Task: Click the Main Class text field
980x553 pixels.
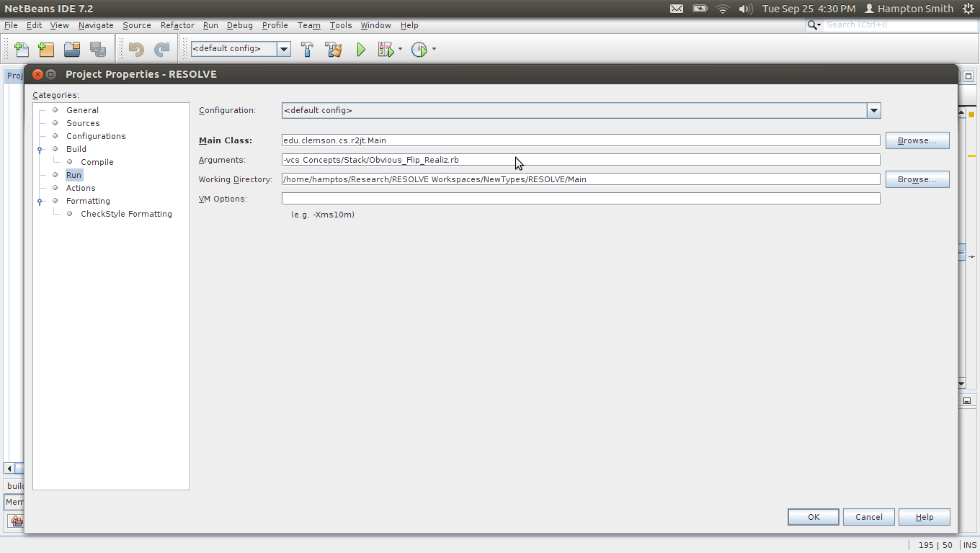Action: pyautogui.click(x=581, y=140)
